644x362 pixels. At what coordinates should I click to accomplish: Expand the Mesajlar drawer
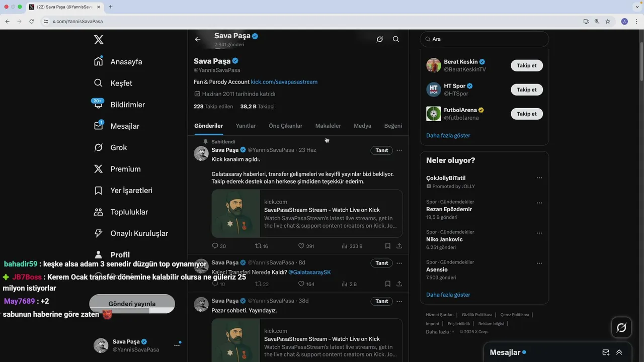point(619,352)
